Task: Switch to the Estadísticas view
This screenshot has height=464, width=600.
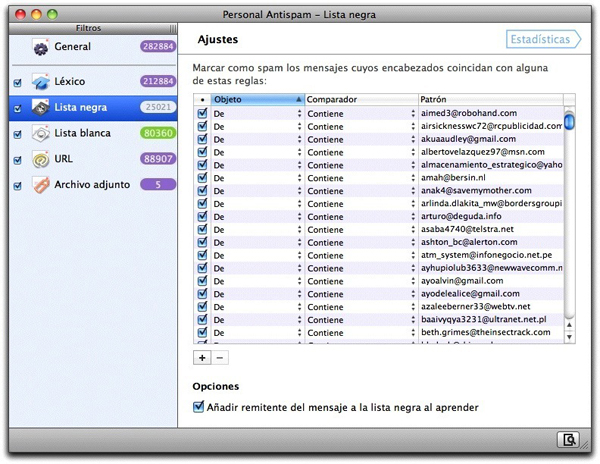Action: pos(543,39)
